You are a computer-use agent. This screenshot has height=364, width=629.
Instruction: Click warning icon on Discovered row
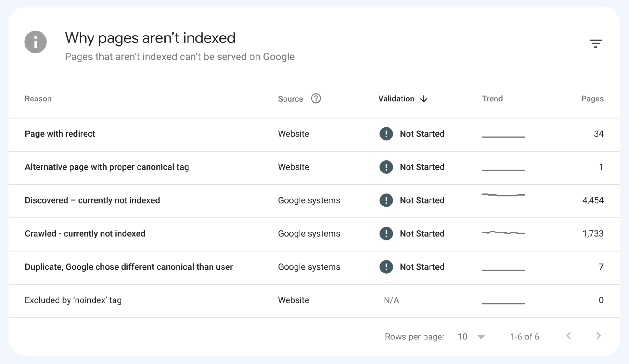pos(386,200)
